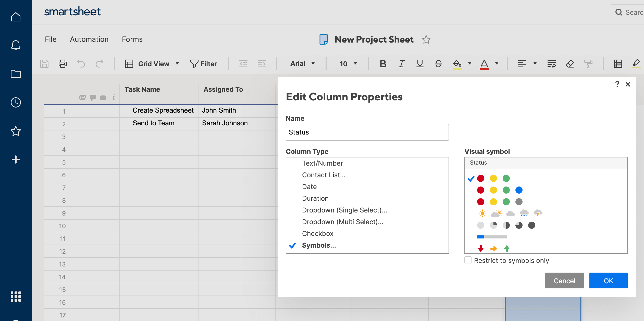644x321 pixels.
Task: Open the Forms menu
Action: 132,39
